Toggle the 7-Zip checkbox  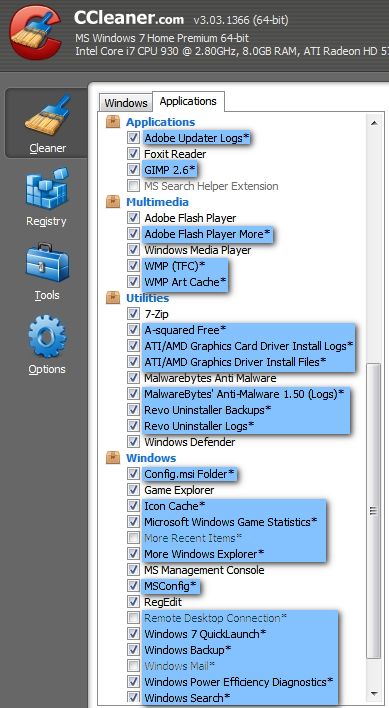(x=133, y=313)
